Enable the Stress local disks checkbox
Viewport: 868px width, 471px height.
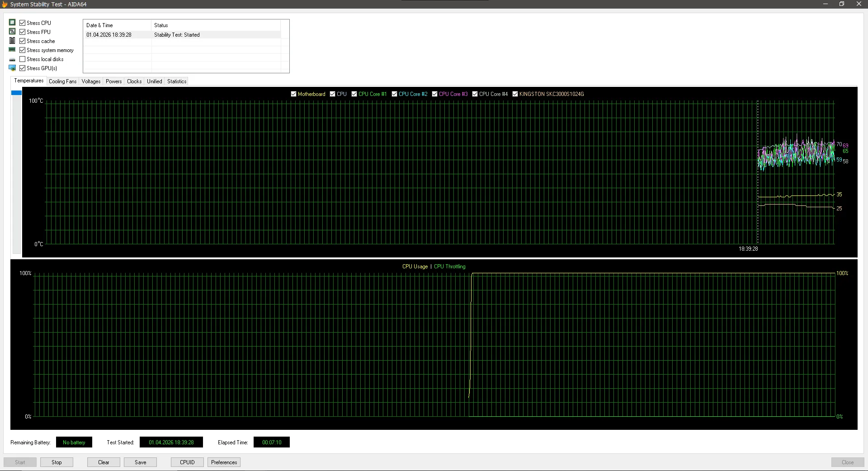click(22, 59)
